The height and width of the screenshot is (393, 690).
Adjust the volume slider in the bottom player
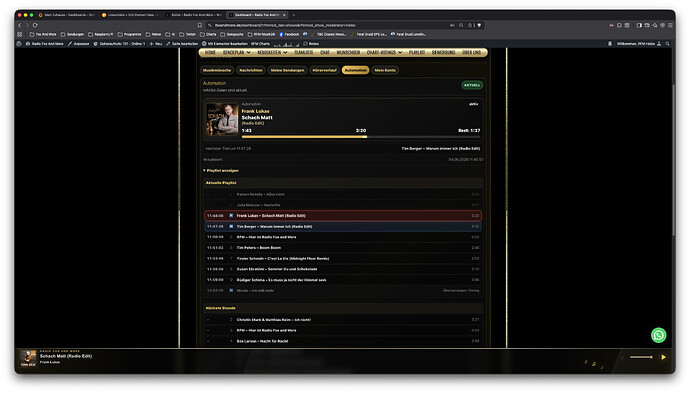point(641,357)
